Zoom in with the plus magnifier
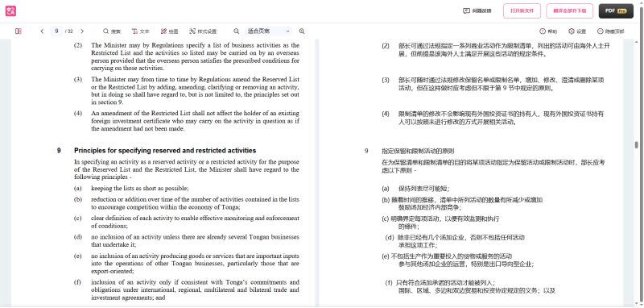This screenshot has width=644, height=308. point(302,31)
